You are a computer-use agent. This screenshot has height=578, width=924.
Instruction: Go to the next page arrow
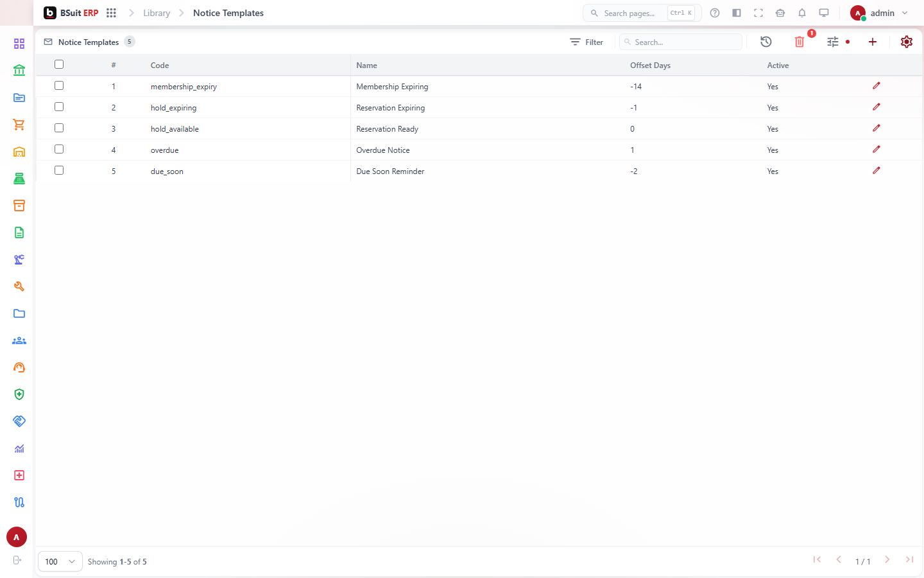click(887, 560)
